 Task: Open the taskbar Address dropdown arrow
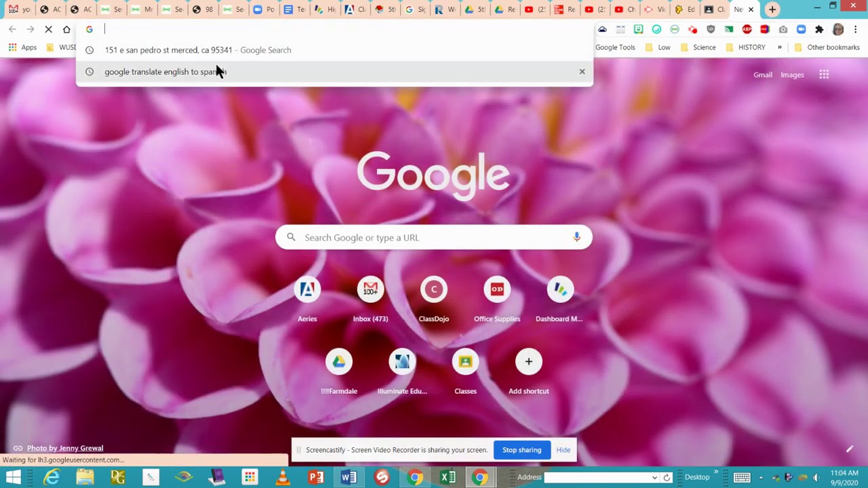[x=654, y=477]
